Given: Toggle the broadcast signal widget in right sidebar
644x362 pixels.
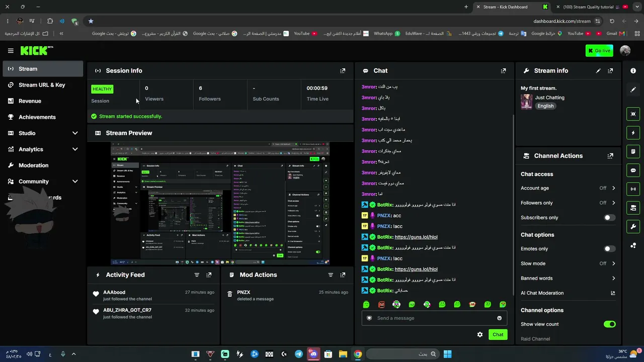Looking at the screenshot, I should click(633, 189).
